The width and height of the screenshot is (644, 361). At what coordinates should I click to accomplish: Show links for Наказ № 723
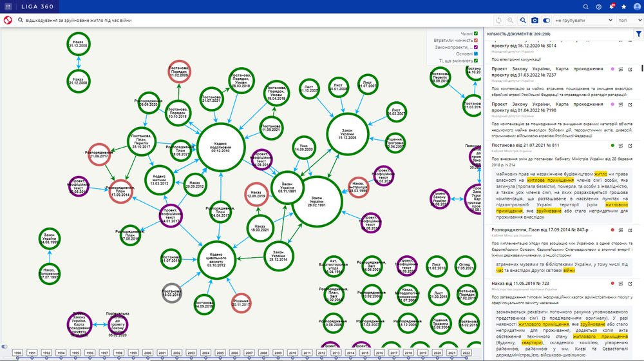point(621,284)
